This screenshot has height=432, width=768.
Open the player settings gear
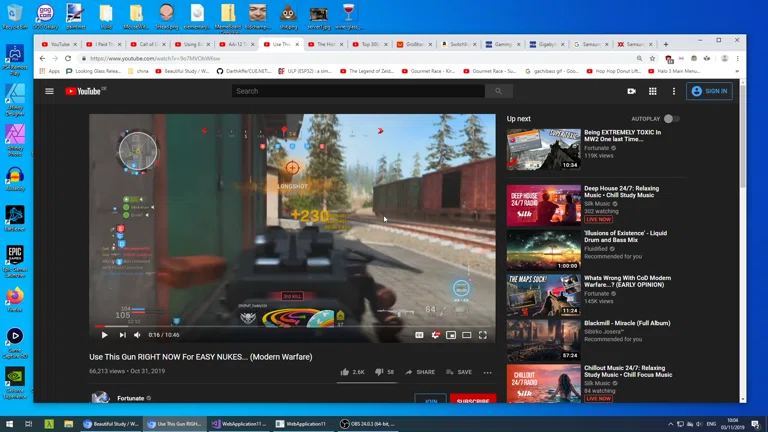point(435,335)
